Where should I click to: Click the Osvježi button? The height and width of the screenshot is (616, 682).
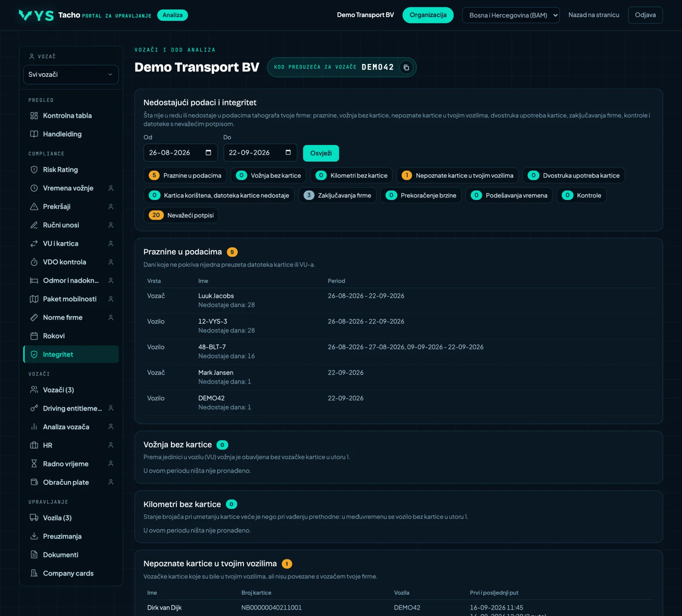click(x=321, y=153)
